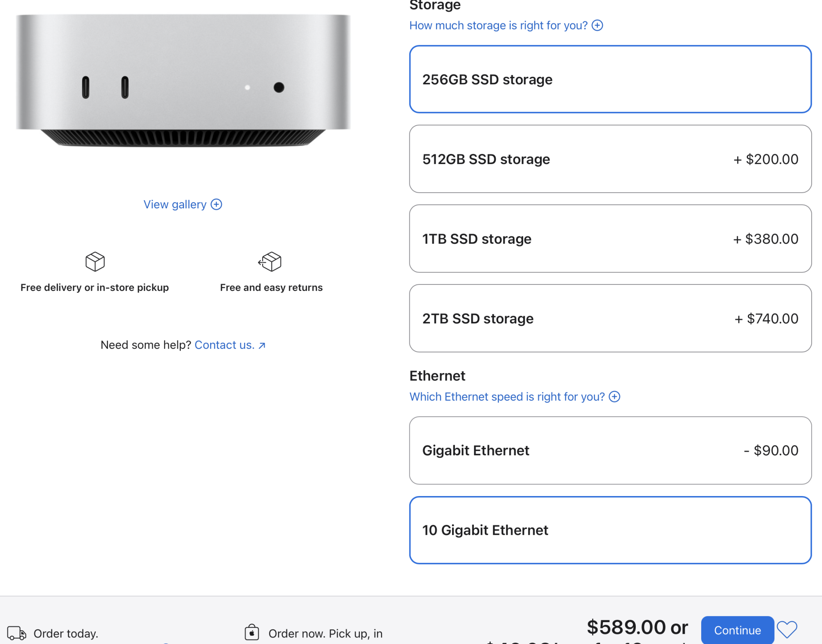Click the heart favorite icon

(x=787, y=630)
